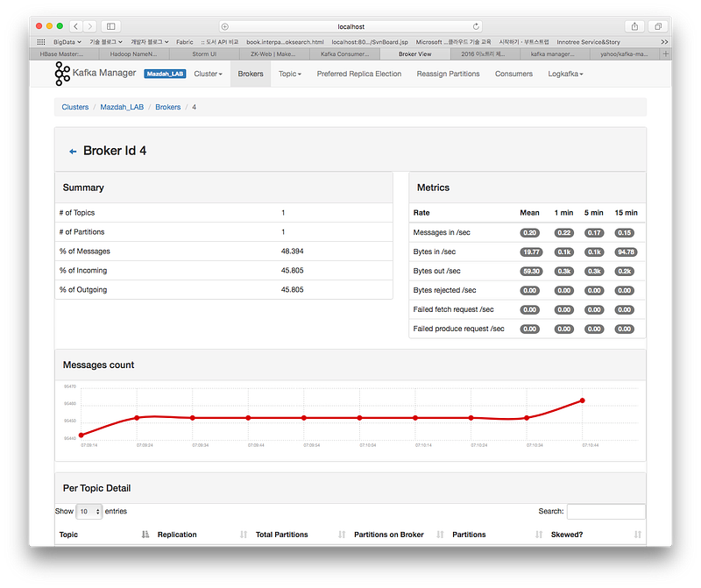Screen dimensions: 701x588
Task: Sort by the Skewed? column
Action: [x=638, y=535]
